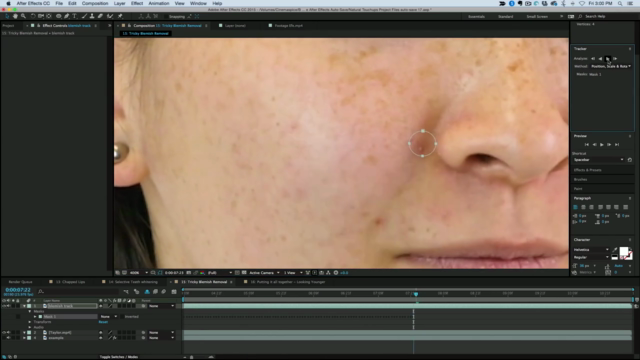This screenshot has width=640, height=360.
Task: Select the Rotation tool
Action: (33, 16)
